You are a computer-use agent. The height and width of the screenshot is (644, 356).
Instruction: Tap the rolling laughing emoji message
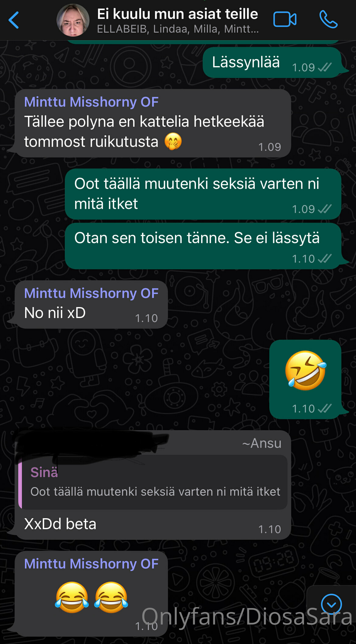coord(305,370)
